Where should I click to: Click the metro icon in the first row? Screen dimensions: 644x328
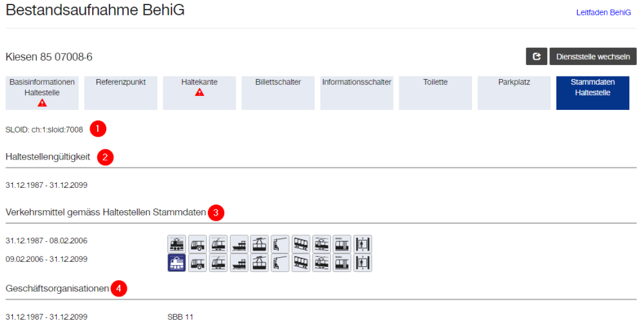pyautogui.click(x=342, y=244)
